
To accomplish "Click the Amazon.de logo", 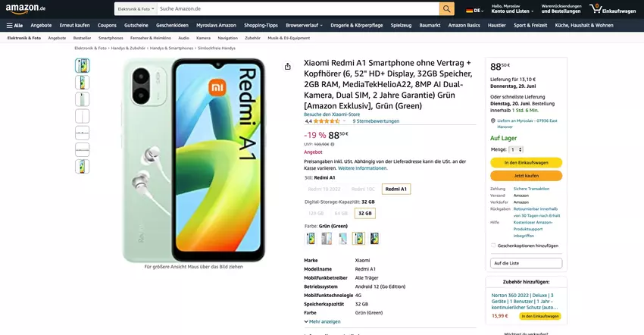I will coord(26,8).
